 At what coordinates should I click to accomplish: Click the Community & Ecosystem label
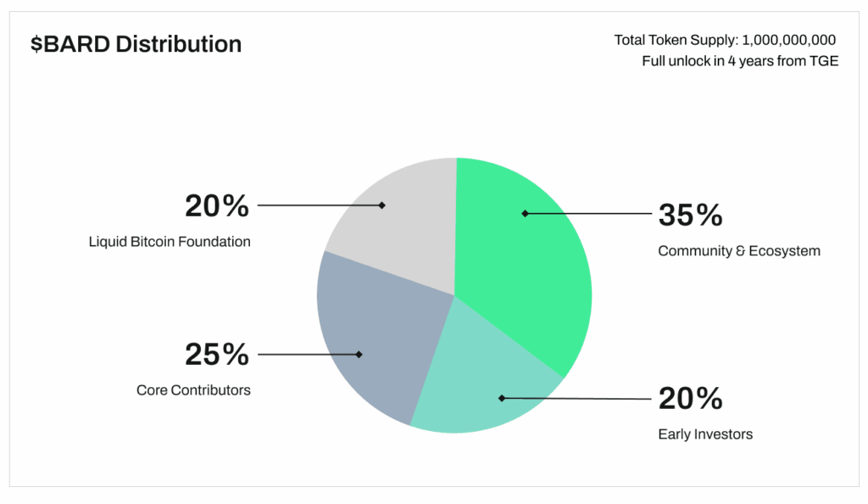point(739,251)
